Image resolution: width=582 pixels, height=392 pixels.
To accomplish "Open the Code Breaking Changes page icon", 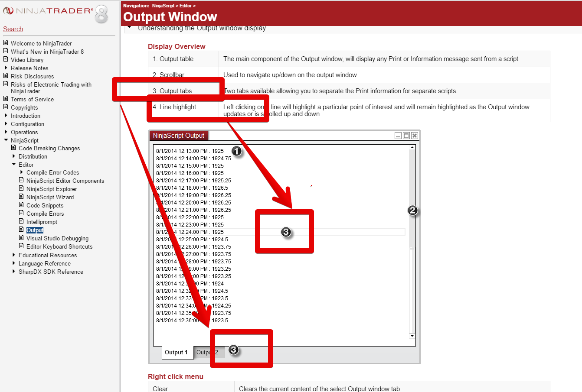I will [x=13, y=148].
